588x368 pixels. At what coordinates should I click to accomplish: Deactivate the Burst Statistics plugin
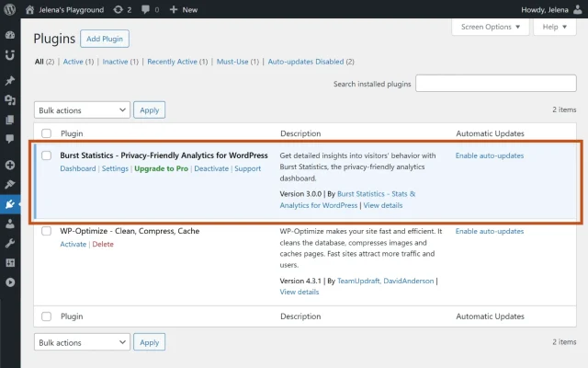(x=211, y=168)
